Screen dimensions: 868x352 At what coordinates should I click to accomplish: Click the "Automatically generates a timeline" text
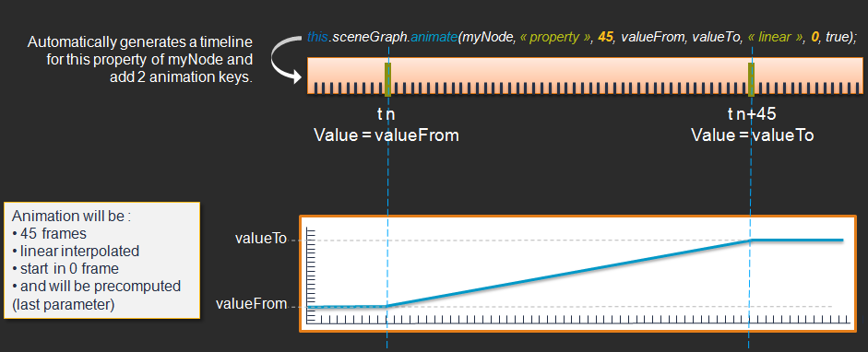(x=140, y=42)
